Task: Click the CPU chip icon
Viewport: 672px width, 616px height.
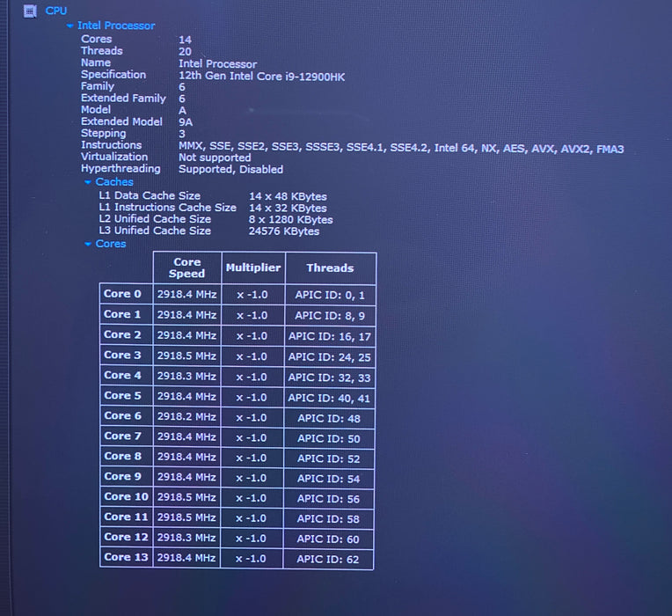Action: [x=30, y=11]
